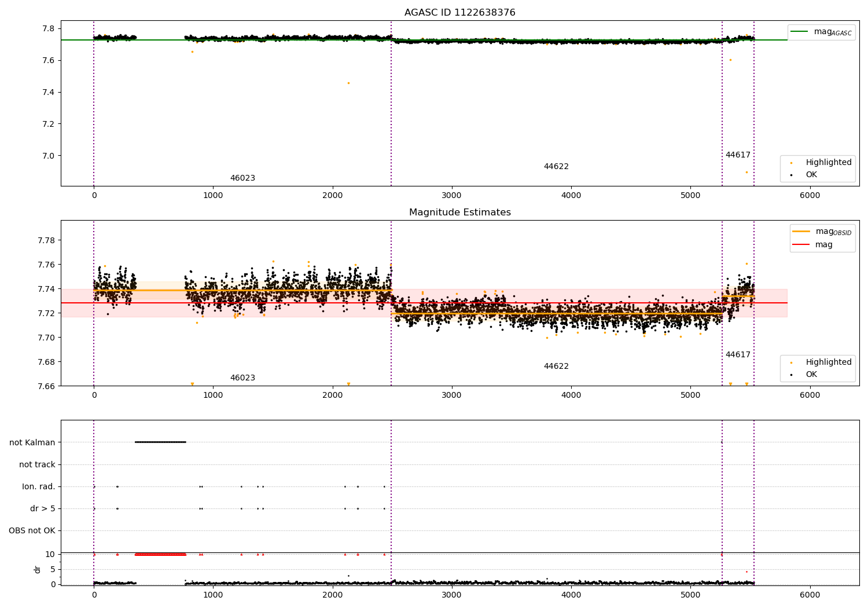Click dr axis tick 10 in bottom plot
The image size is (868, 608).
point(50,554)
